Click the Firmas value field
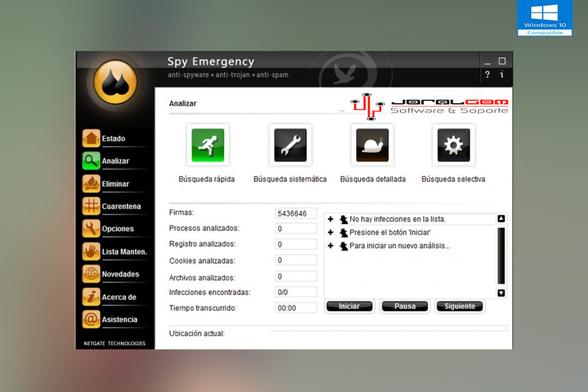Viewport: 588px width, 392px height. (296, 213)
